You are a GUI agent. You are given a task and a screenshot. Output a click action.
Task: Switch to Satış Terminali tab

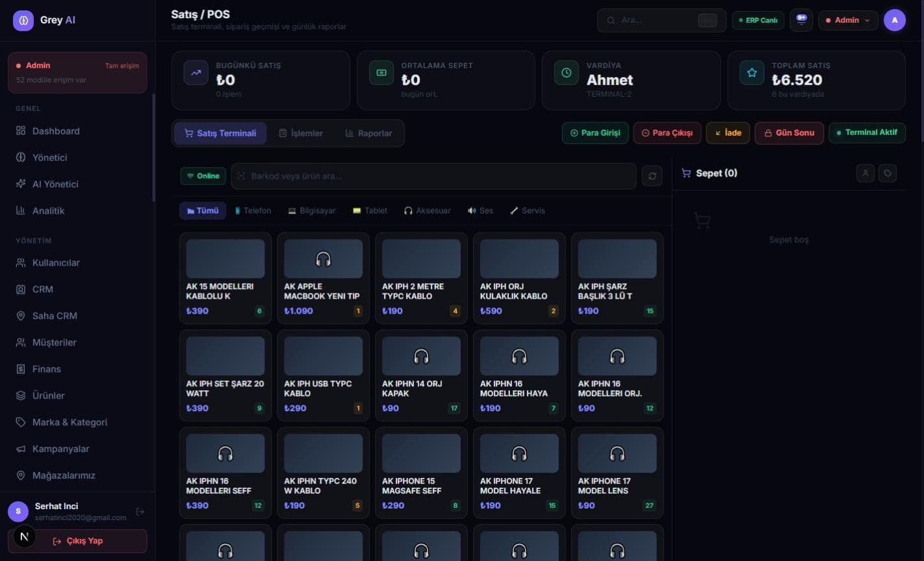(220, 133)
